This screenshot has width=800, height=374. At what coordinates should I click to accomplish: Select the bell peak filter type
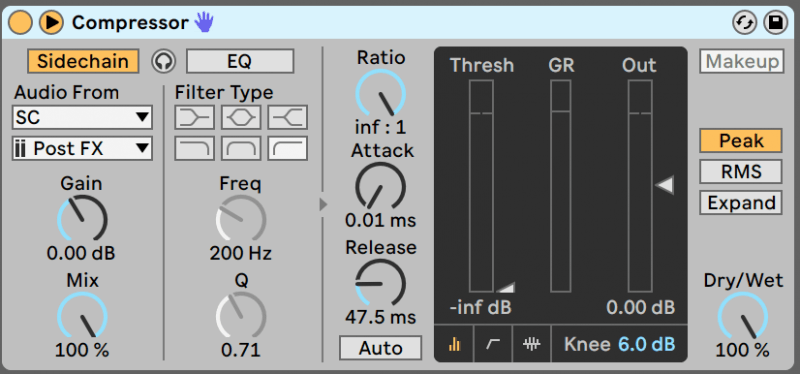coord(241,117)
